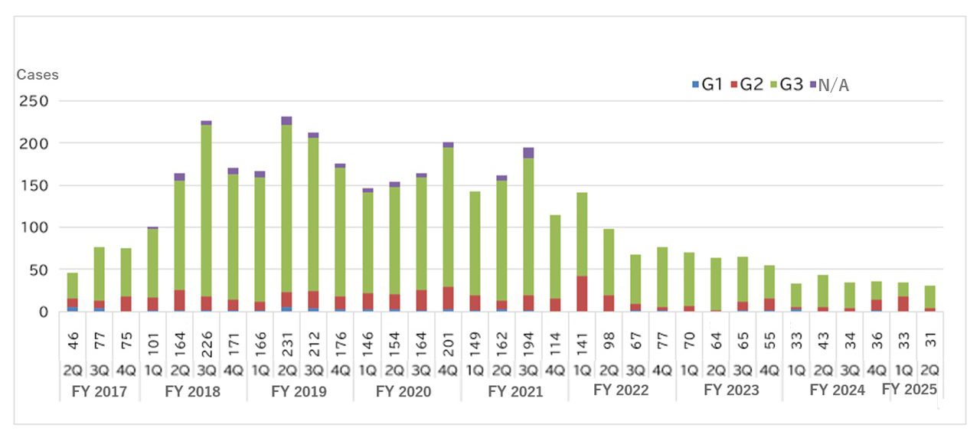Select the G3 legend label text

[x=791, y=84]
